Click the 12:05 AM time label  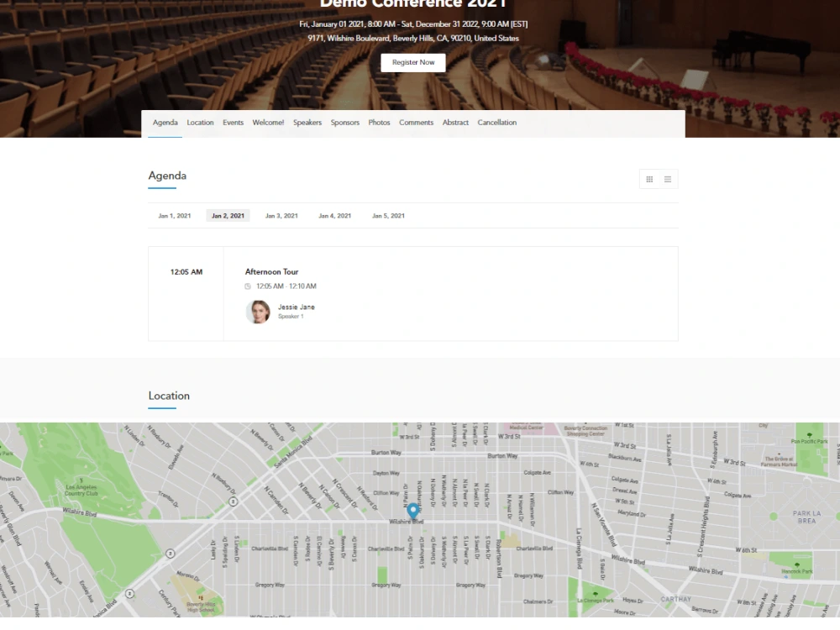point(186,272)
